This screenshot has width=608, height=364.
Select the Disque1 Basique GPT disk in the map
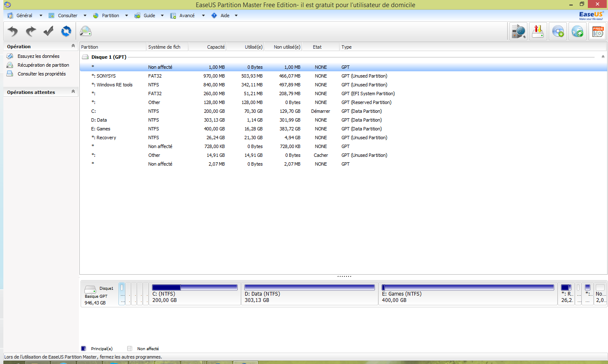[x=99, y=294]
